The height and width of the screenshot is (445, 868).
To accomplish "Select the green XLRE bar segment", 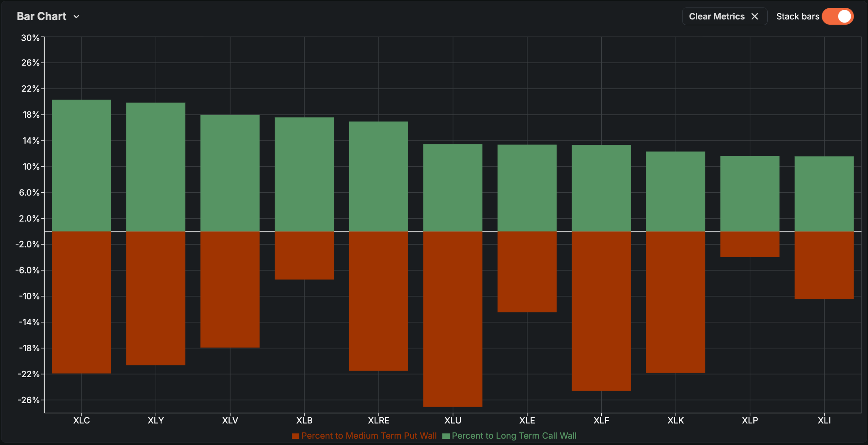I will point(378,176).
